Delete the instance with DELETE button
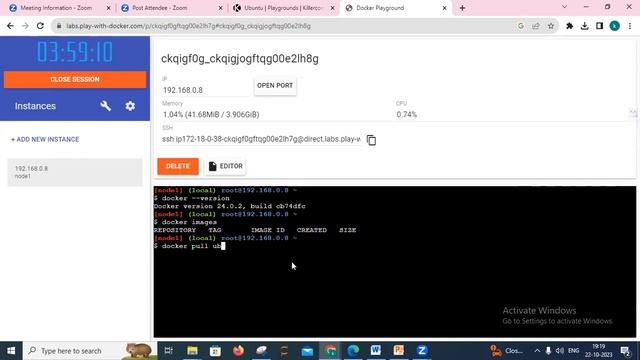The image size is (640, 360). (x=178, y=166)
